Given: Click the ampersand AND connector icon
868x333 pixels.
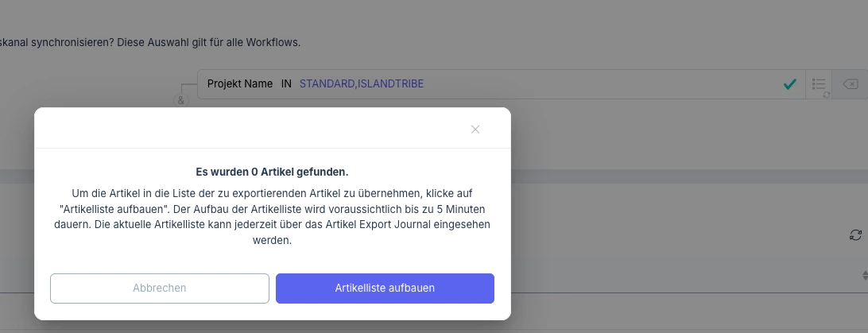Looking at the screenshot, I should coord(181,101).
